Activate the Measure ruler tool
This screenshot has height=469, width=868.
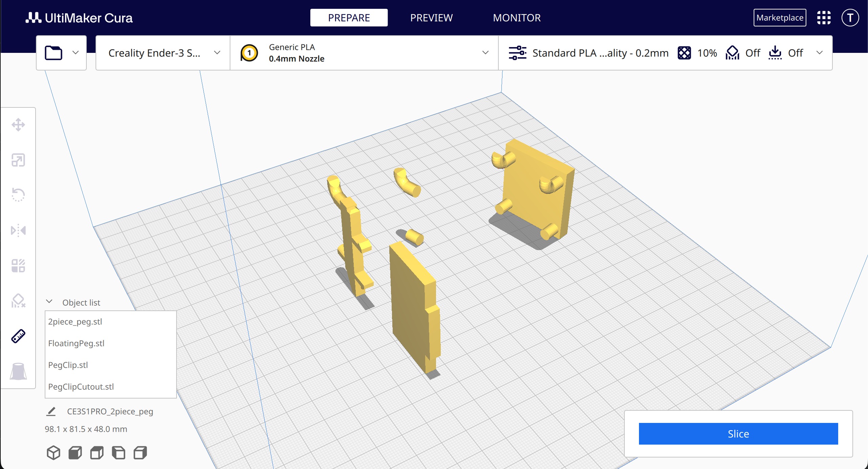tap(18, 336)
